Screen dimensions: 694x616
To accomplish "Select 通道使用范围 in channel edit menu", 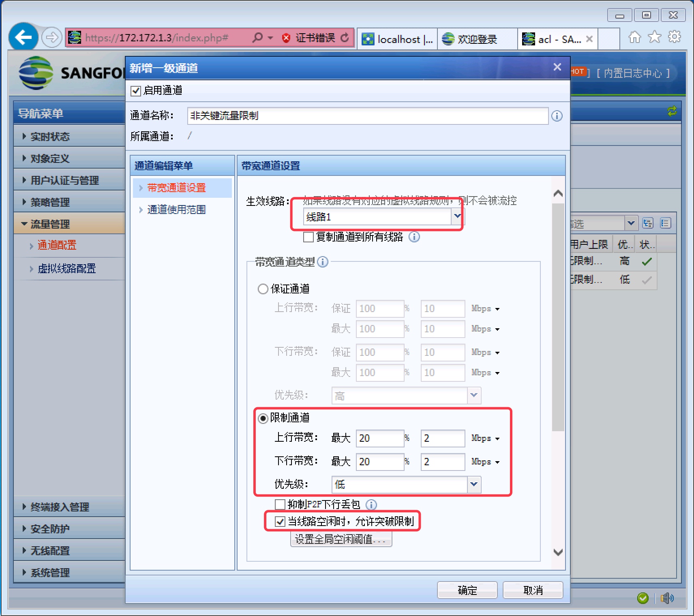I will click(x=176, y=210).
